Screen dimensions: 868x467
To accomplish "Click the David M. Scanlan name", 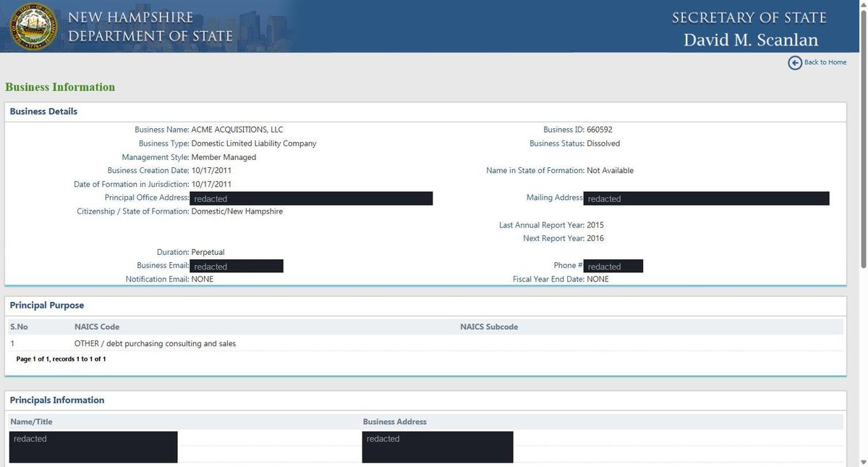I will tap(751, 40).
